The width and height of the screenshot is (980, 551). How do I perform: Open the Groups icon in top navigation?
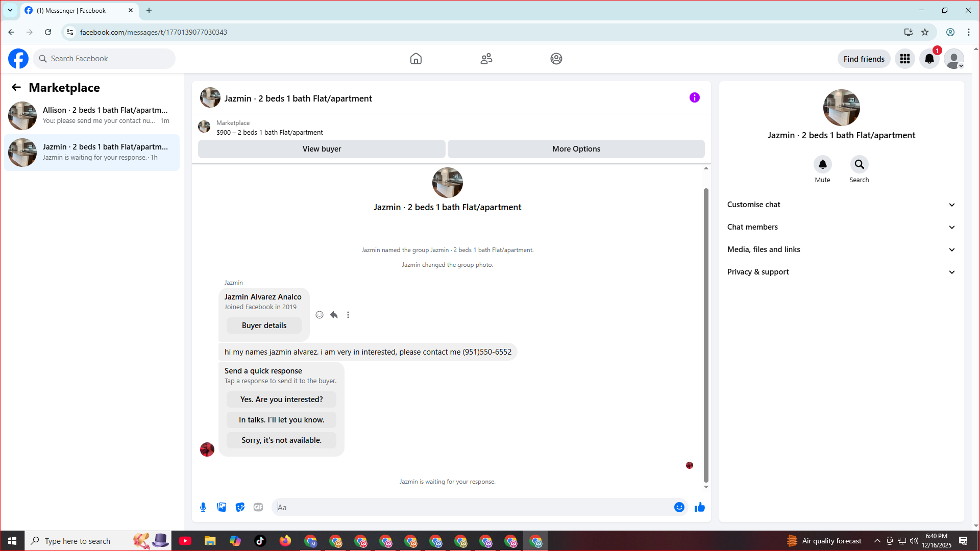click(x=556, y=59)
